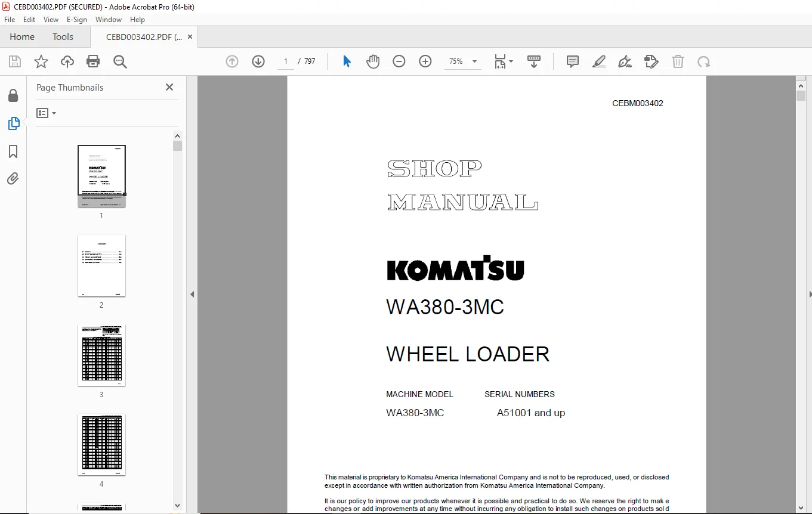Image resolution: width=812 pixels, height=514 pixels.
Task: Click the 'CEBM003402' document number text
Action: pos(638,103)
